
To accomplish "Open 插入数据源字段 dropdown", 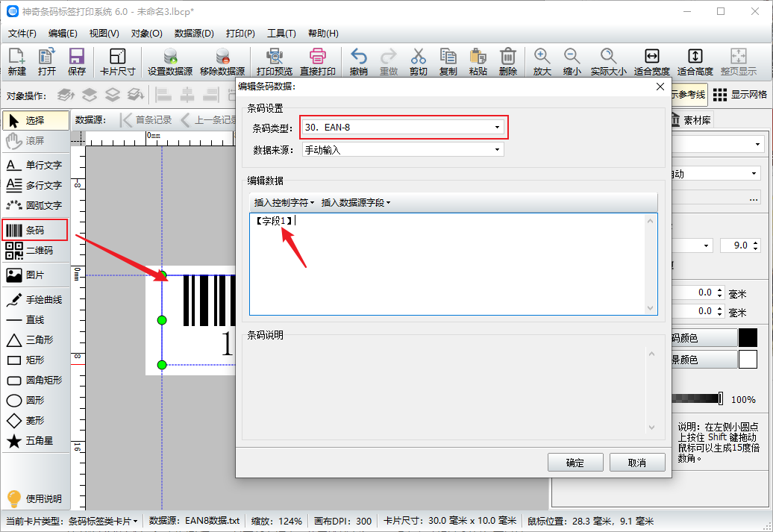I will [x=355, y=203].
